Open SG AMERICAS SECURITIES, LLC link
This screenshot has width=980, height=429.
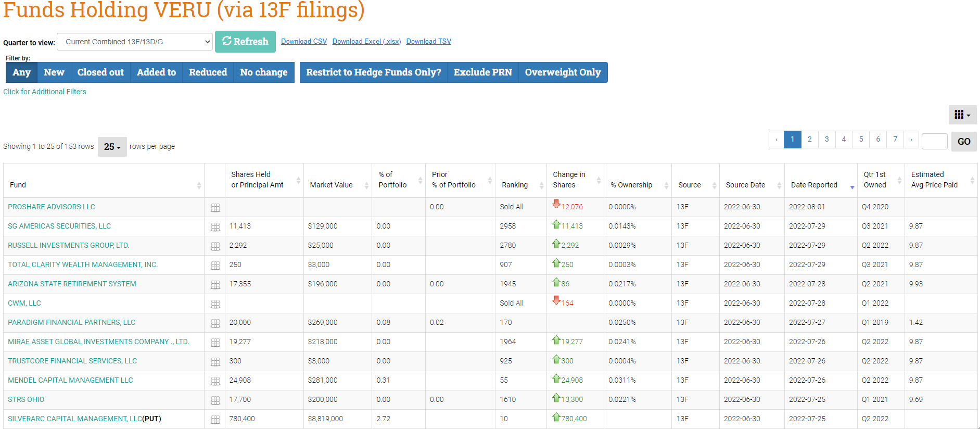pos(59,226)
